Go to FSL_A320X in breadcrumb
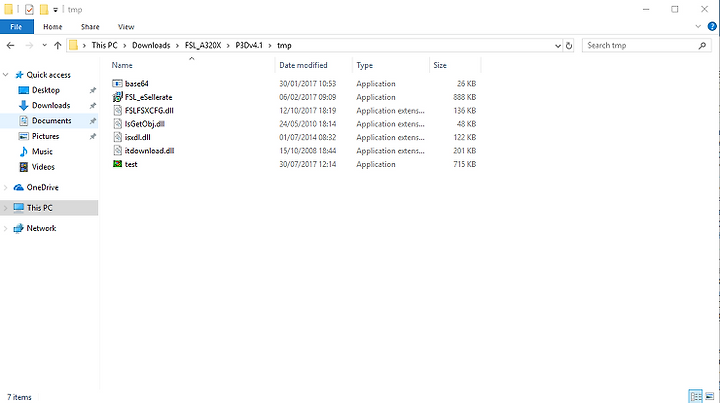 [203, 45]
